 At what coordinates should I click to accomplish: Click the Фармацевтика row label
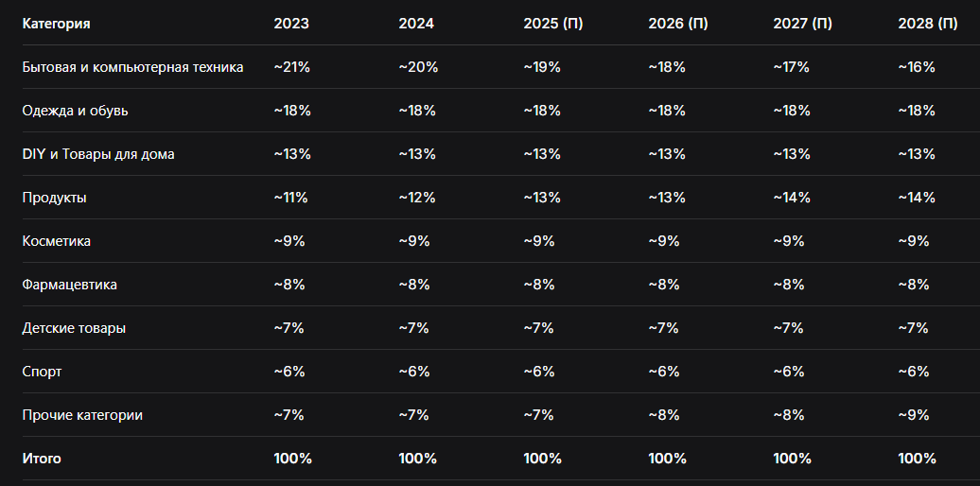click(69, 285)
